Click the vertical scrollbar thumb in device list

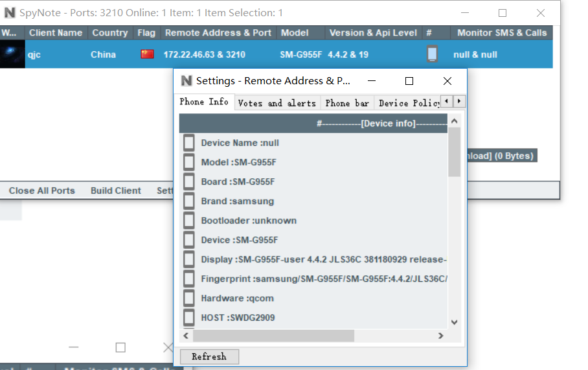[454, 152]
